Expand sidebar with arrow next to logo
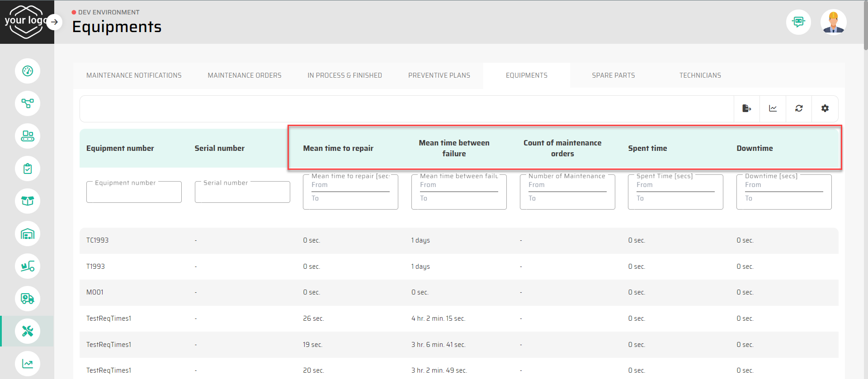868x379 pixels. [54, 22]
